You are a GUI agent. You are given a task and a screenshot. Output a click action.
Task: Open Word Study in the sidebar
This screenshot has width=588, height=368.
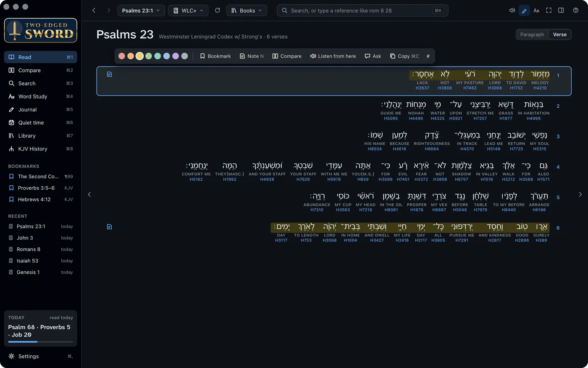point(41,96)
